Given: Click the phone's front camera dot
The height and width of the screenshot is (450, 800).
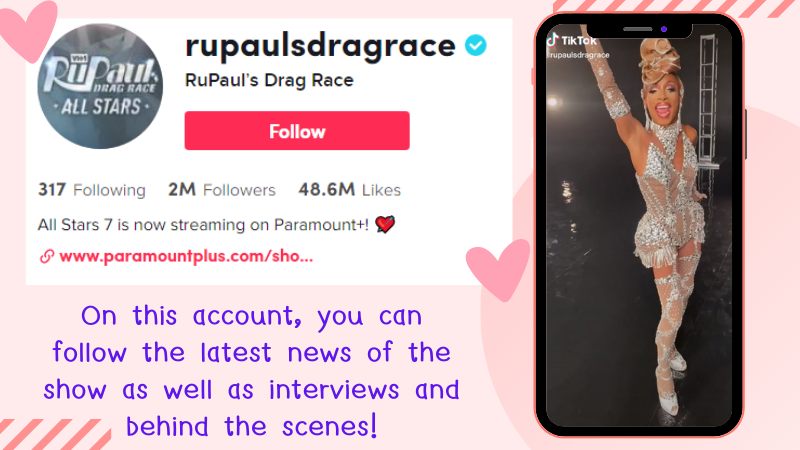Looking at the screenshot, I should pyautogui.click(x=664, y=29).
